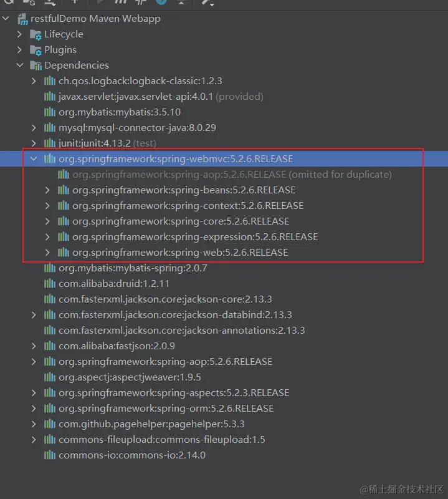
Task: Click the Dependencies folder icon
Action: (36, 65)
